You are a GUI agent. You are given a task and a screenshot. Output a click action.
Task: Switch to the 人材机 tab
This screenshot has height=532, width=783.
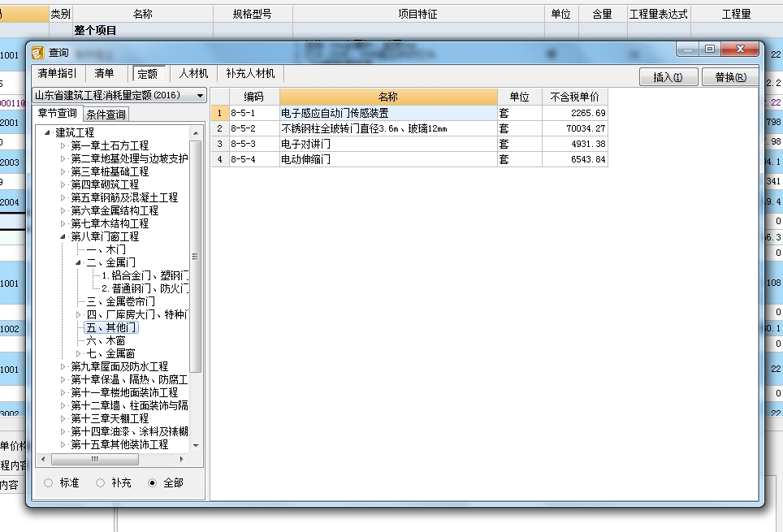point(193,73)
